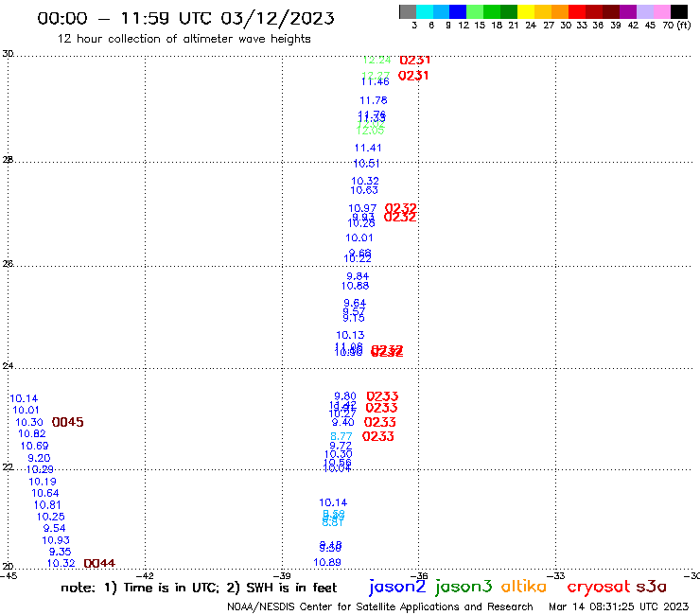Click the pink legend swatch
Screen dimensions: 700x615
point(661,11)
